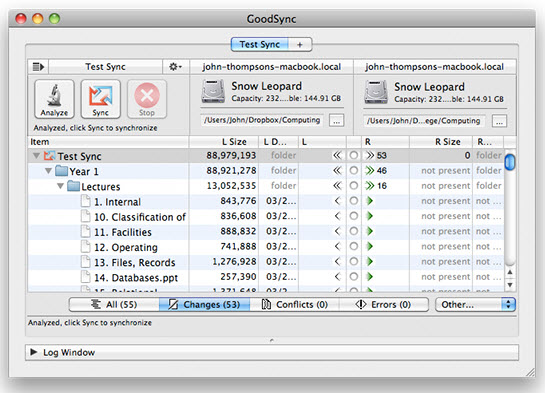Image resolution: width=545 pixels, height=393 pixels.
Task: Toggle the job list sidebar icon
Action: click(38, 66)
